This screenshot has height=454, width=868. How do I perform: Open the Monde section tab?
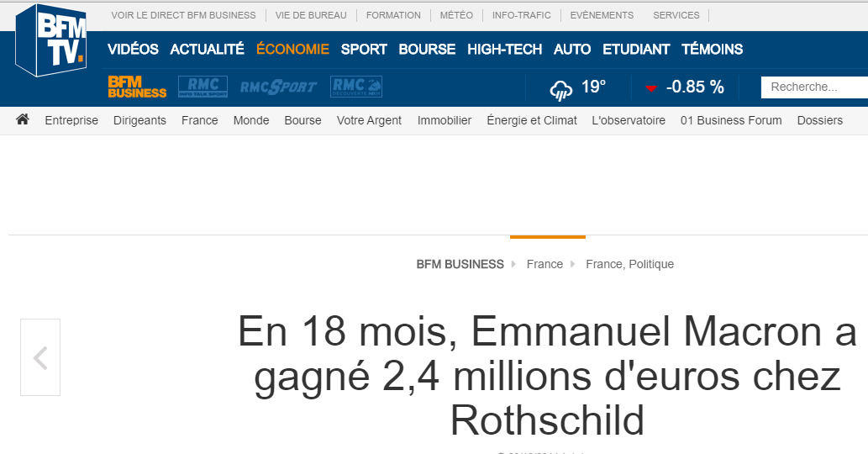pyautogui.click(x=251, y=120)
